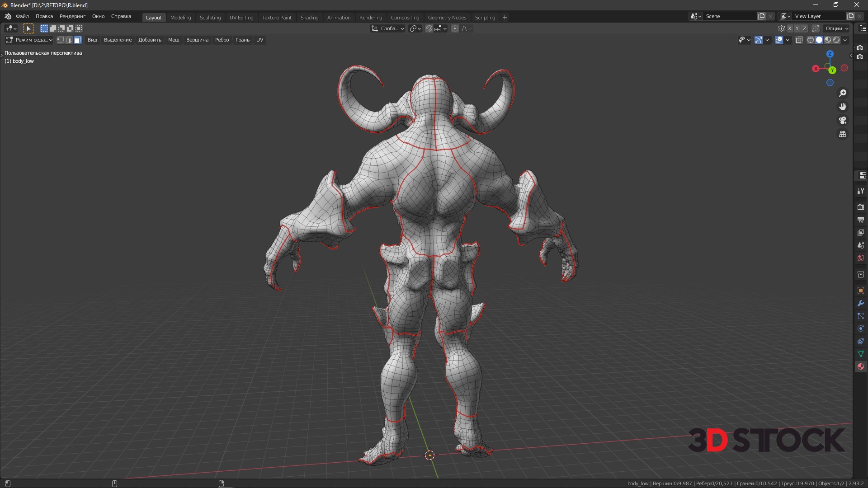Open the Меш menu

[x=174, y=40]
